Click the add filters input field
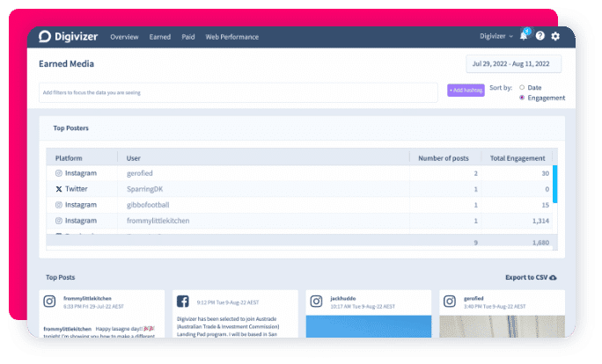Screen dimensions: 602x364 238,92
